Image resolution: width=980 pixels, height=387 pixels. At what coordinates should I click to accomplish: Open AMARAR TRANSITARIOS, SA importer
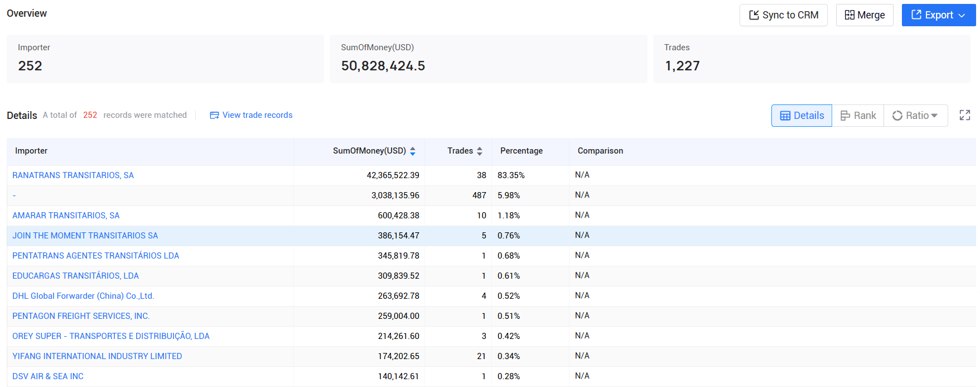tap(66, 216)
